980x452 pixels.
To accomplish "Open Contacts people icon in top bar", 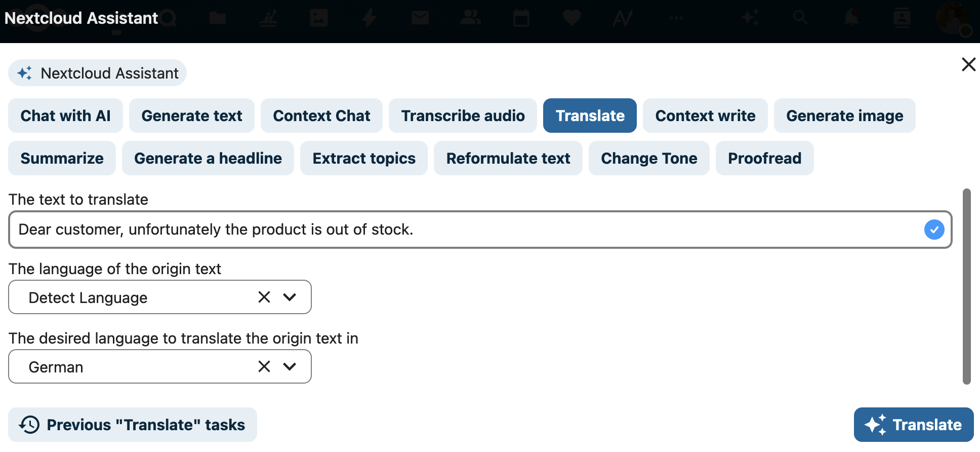I will pos(471,18).
